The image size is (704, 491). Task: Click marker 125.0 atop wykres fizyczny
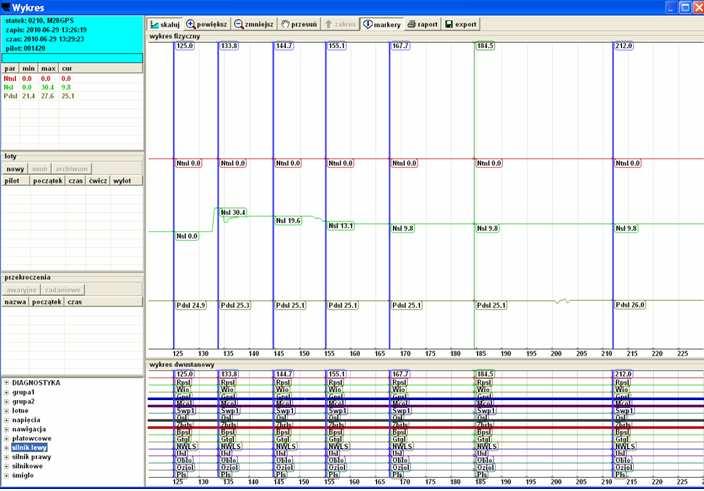185,46
